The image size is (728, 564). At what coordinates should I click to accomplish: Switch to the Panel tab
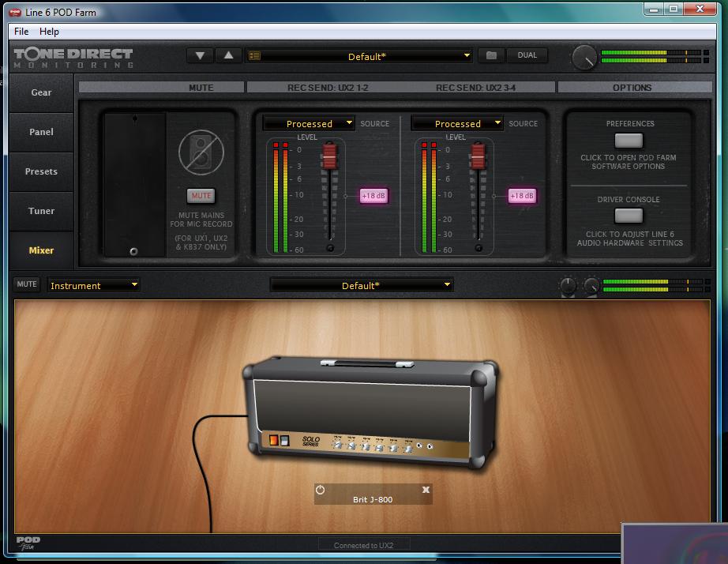point(41,132)
